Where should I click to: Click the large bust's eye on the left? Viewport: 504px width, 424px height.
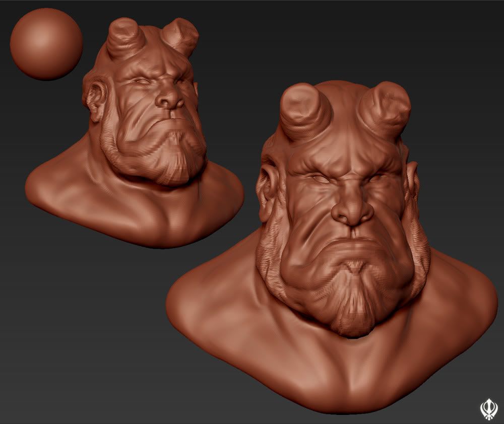tap(318, 178)
